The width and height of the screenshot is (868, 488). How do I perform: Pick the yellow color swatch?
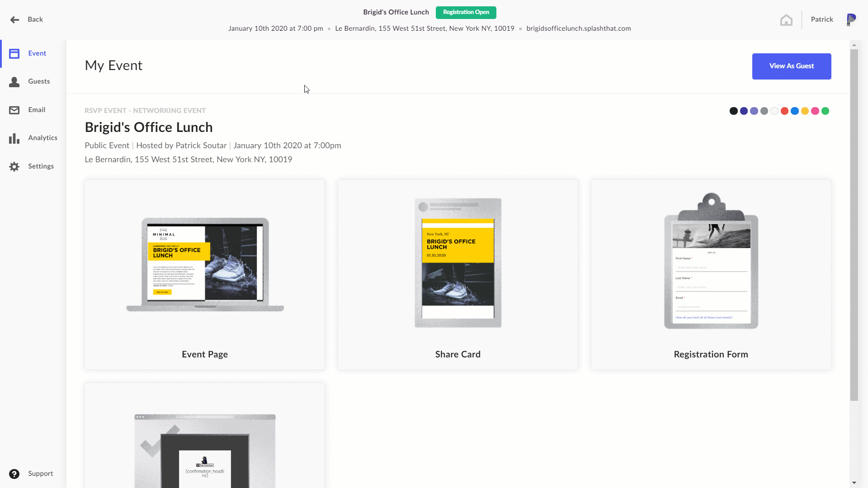[805, 111]
